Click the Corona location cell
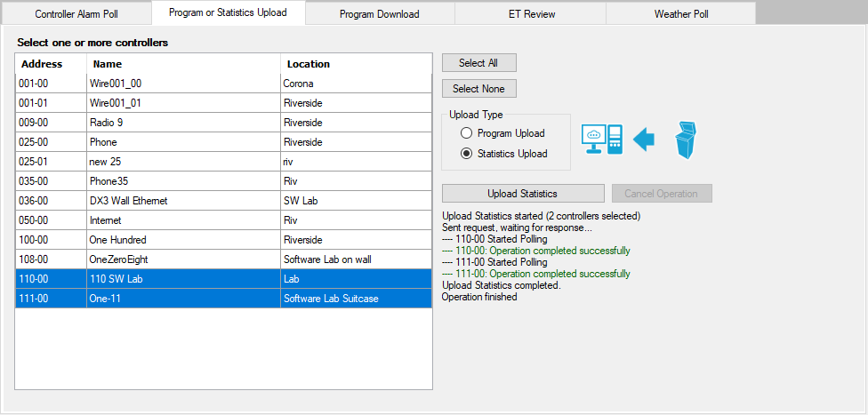 pyautogui.click(x=356, y=84)
